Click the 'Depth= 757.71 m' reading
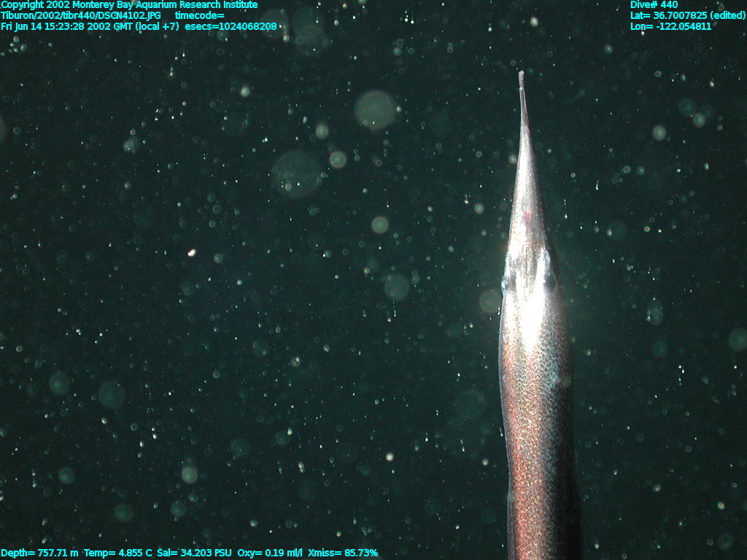 coord(40,553)
